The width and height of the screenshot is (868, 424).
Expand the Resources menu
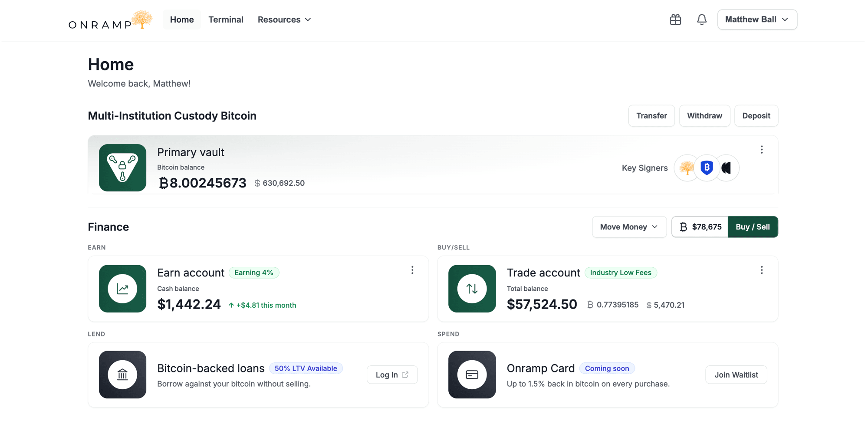[284, 20]
